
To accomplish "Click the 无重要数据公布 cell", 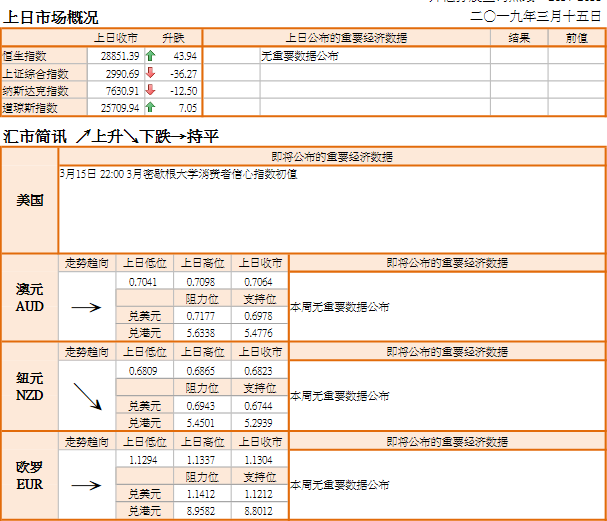I will click(300, 56).
